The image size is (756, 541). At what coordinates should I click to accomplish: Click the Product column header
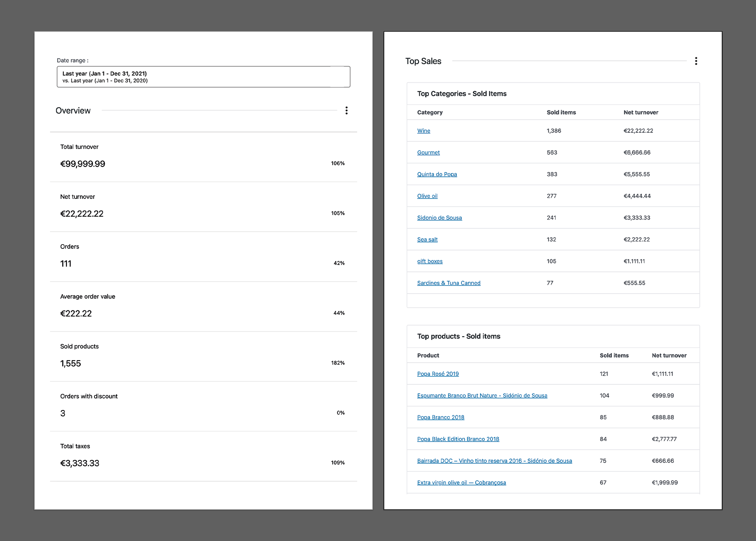428,355
